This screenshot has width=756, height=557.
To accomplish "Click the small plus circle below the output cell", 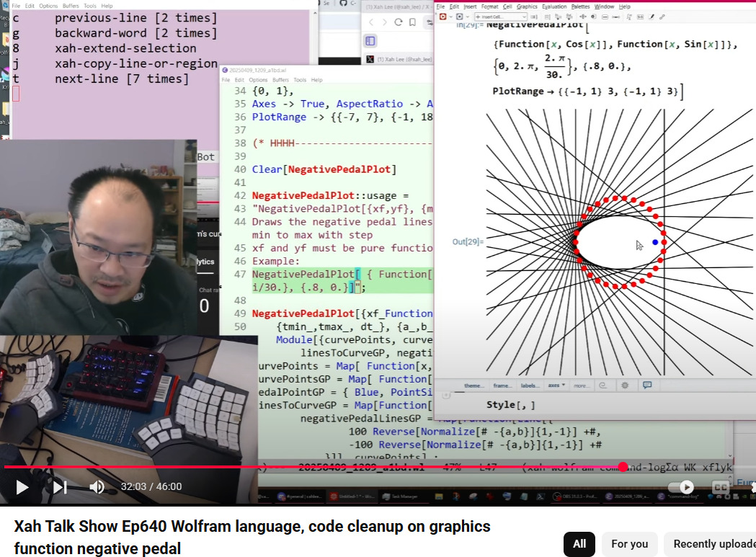I will click(x=446, y=395).
